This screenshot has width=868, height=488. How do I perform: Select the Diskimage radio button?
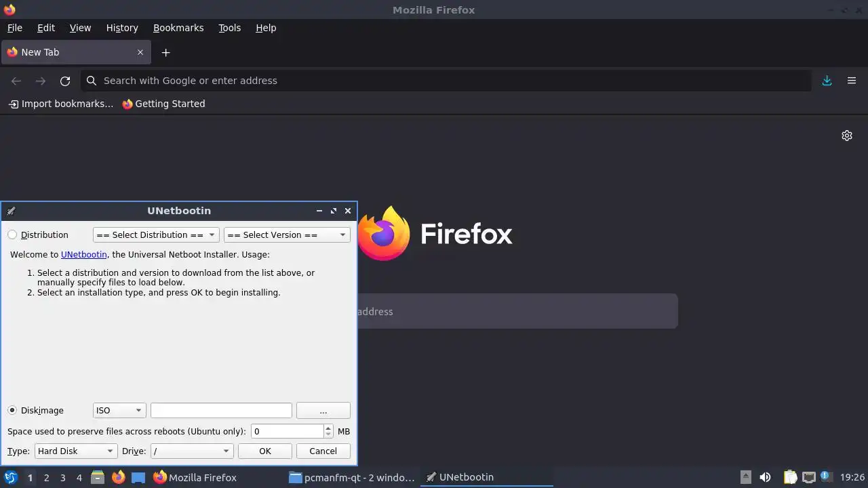point(12,410)
